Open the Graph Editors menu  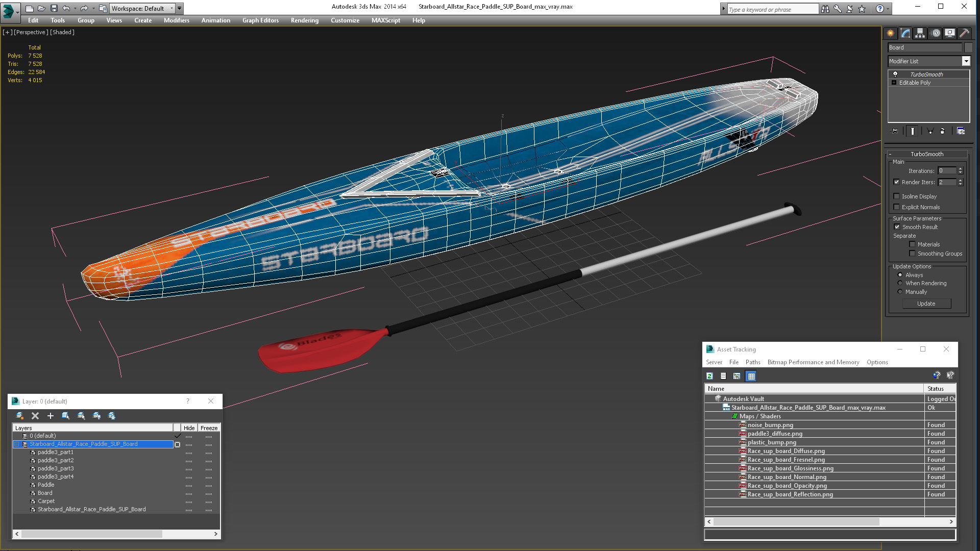pyautogui.click(x=260, y=20)
